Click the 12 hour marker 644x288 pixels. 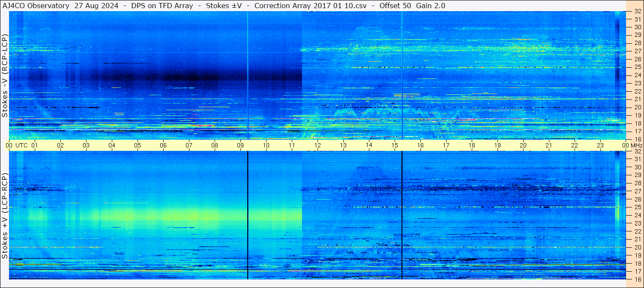(x=318, y=145)
